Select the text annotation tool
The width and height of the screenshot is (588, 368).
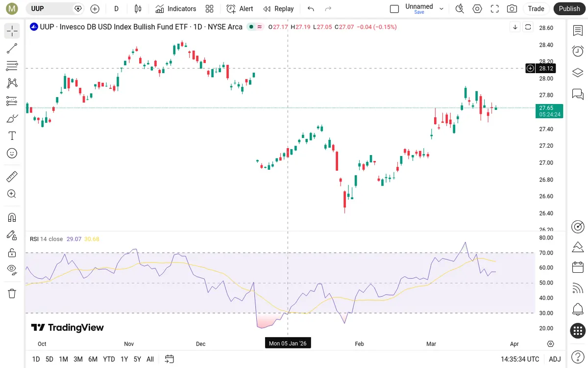click(12, 136)
